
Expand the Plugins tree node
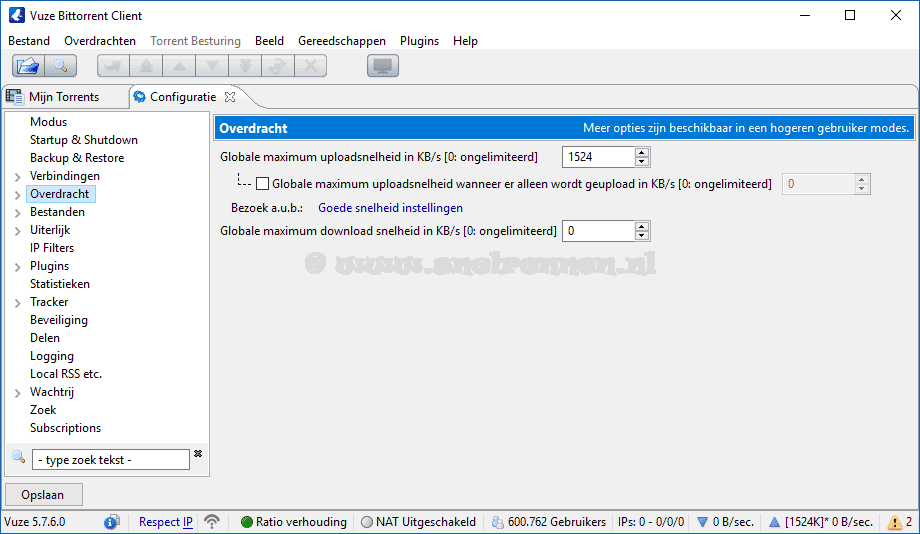18,267
